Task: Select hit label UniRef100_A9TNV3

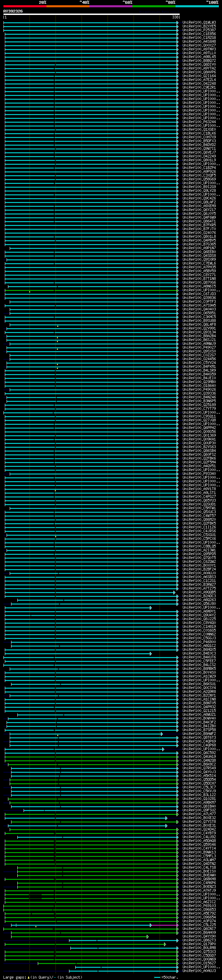Action: tap(199, 49)
